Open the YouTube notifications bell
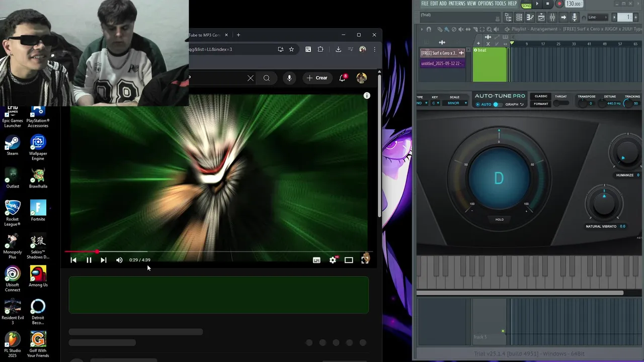Screen dimensions: 644x362 pos(343,78)
